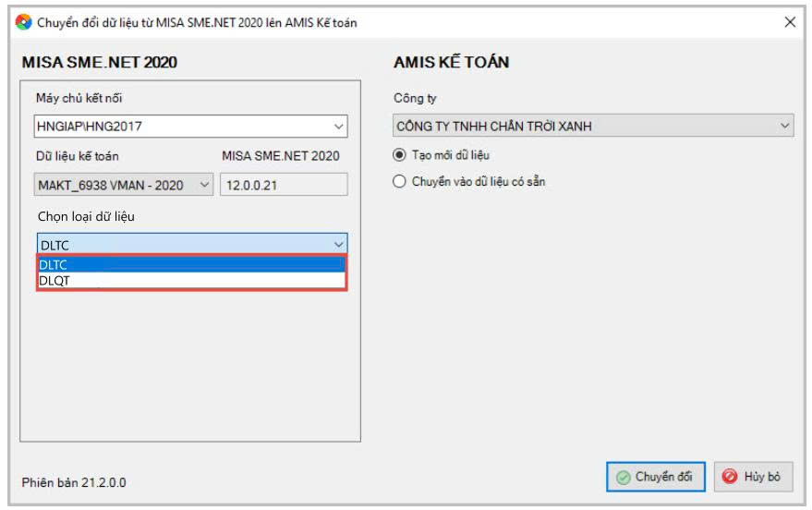Close the data conversion dialog

click(x=790, y=22)
